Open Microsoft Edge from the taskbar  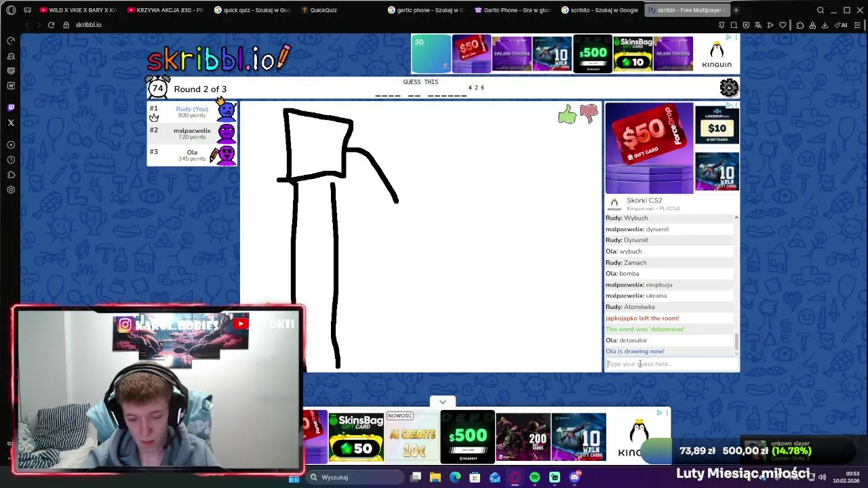coord(455,477)
